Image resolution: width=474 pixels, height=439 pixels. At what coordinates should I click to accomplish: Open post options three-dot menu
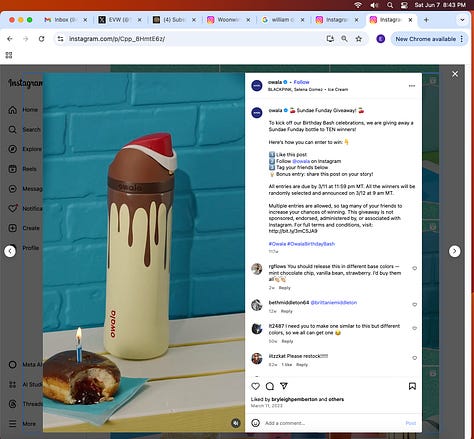412,86
